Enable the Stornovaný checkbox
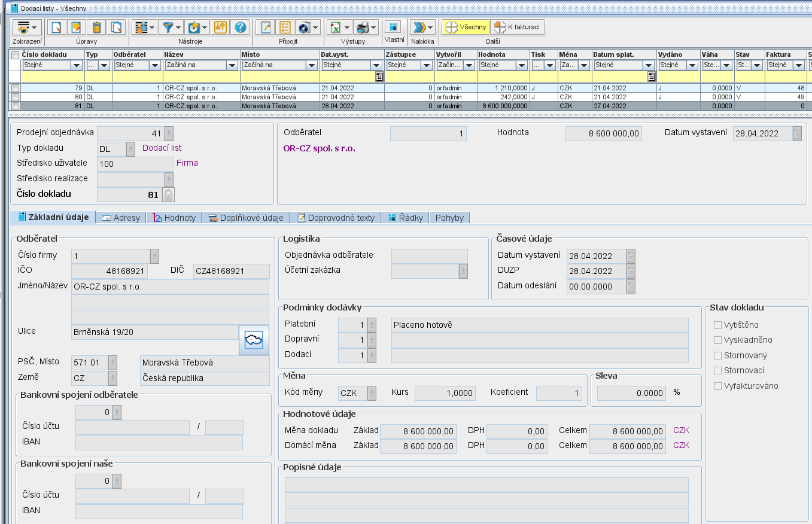Screen dimensions: 812x524 [717, 355]
